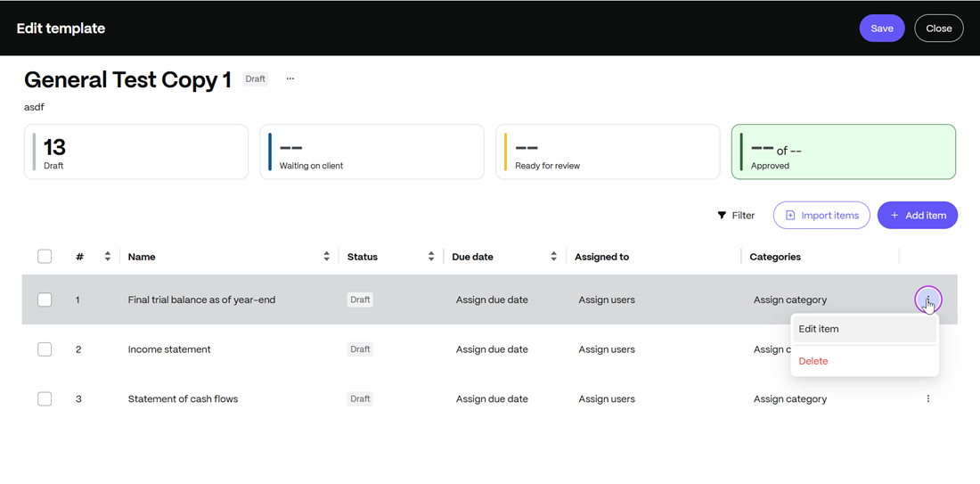Click the Draft badge next to template title
The height and width of the screenshot is (484, 980).
pyautogui.click(x=256, y=78)
